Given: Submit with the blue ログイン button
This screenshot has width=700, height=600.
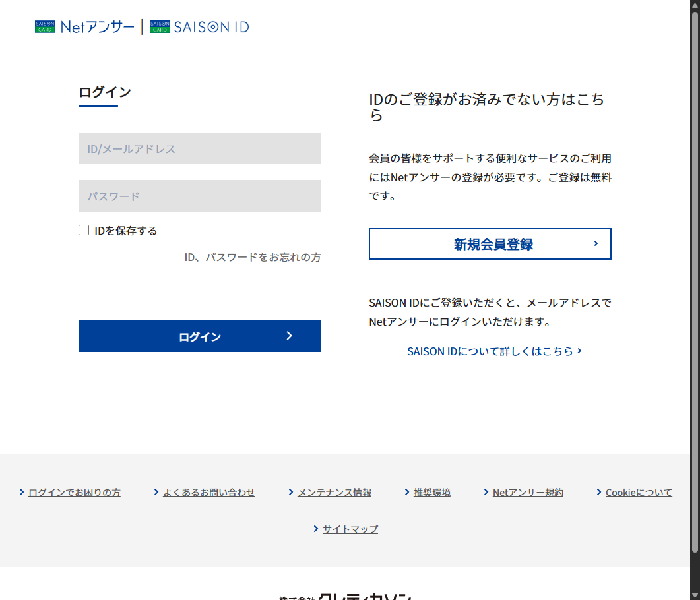Looking at the screenshot, I should [199, 336].
